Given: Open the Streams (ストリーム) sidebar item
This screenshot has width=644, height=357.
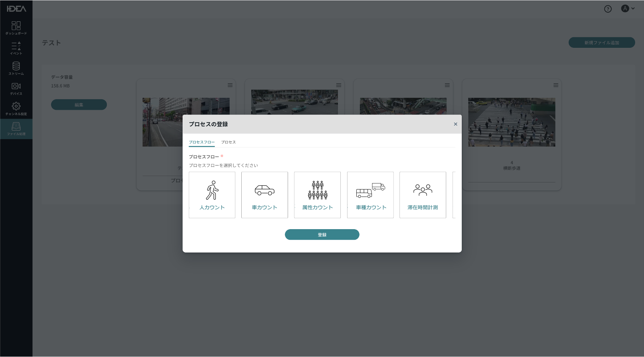Looking at the screenshot, I should (16, 68).
